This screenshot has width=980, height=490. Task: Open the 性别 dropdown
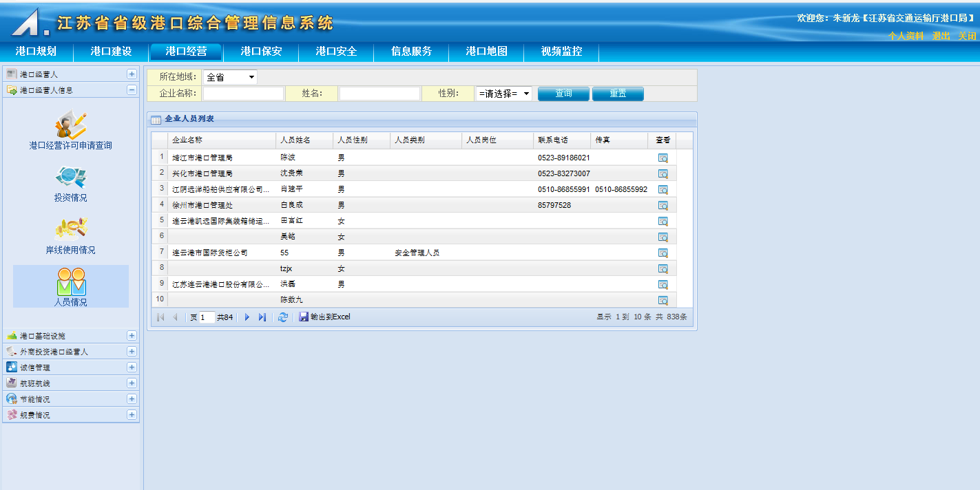click(504, 94)
